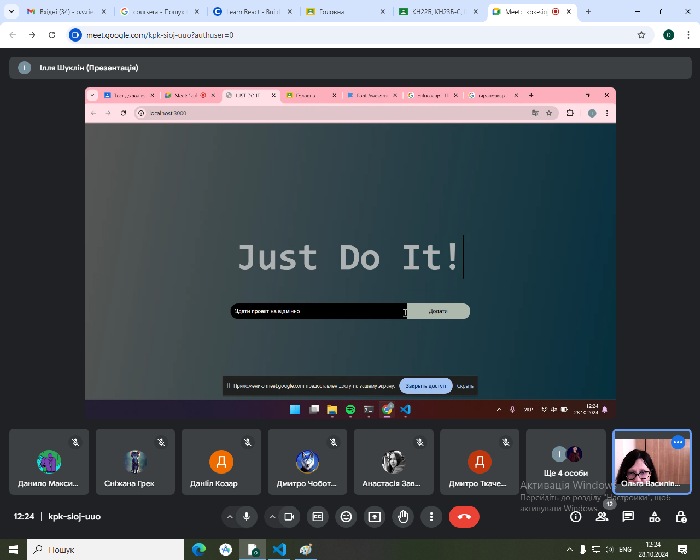The image size is (700, 560).
Task: Toggle the camera on or off
Action: pos(289,516)
